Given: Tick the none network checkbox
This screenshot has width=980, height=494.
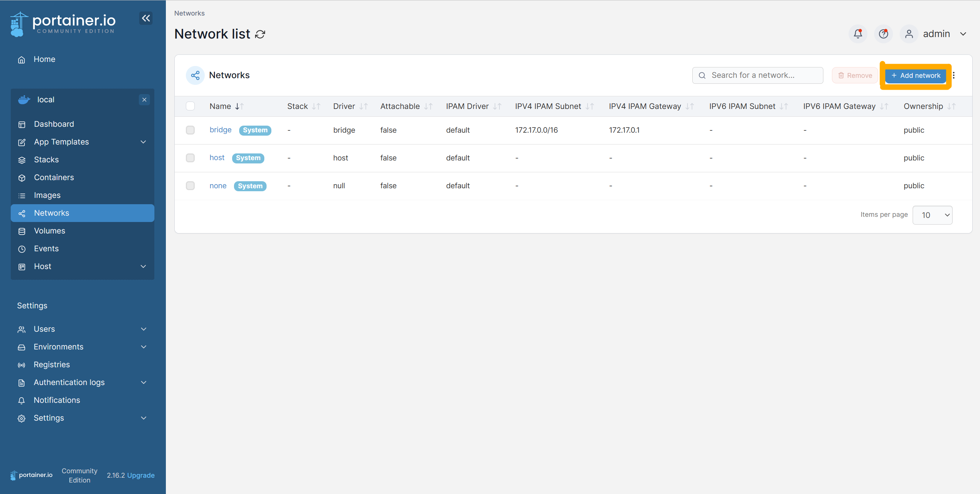Looking at the screenshot, I should [190, 186].
